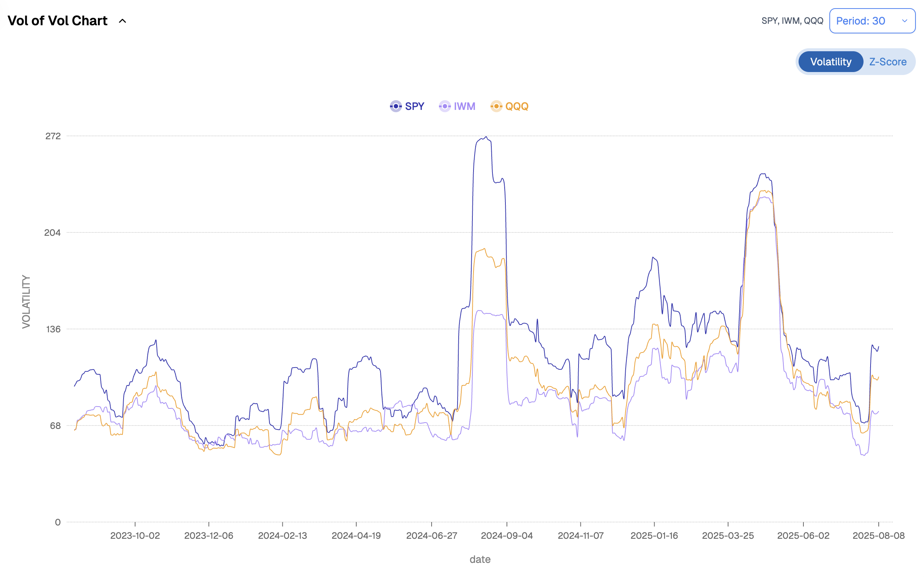Image resolution: width=924 pixels, height=577 pixels.
Task: Click the 272 y-axis gridline label
Action: click(53, 136)
